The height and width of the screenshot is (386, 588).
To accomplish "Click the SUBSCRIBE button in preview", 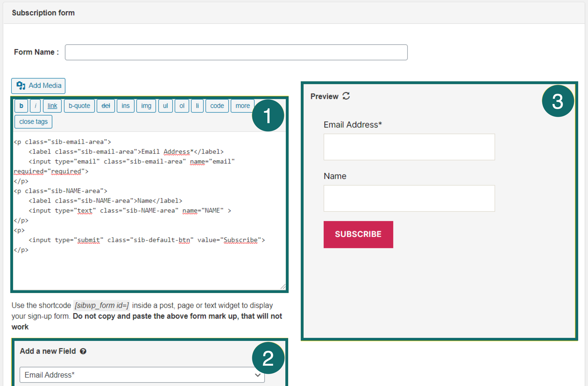I will 358,234.
